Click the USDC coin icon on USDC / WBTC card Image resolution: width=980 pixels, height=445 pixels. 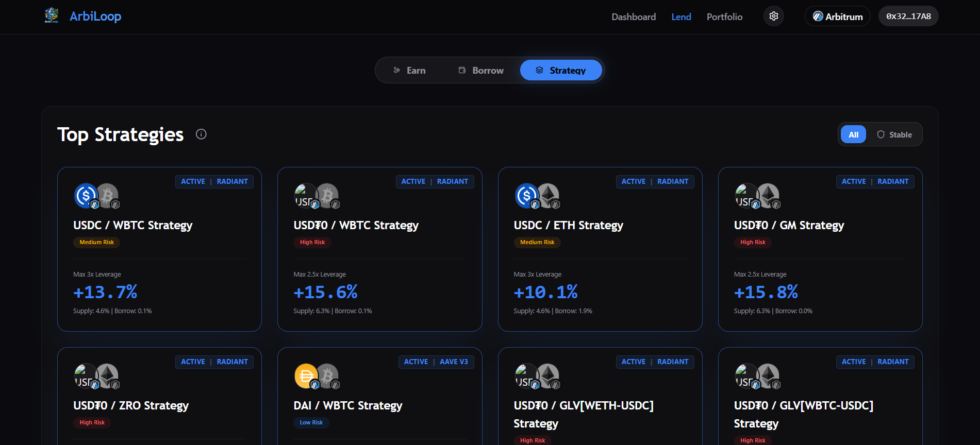86,196
